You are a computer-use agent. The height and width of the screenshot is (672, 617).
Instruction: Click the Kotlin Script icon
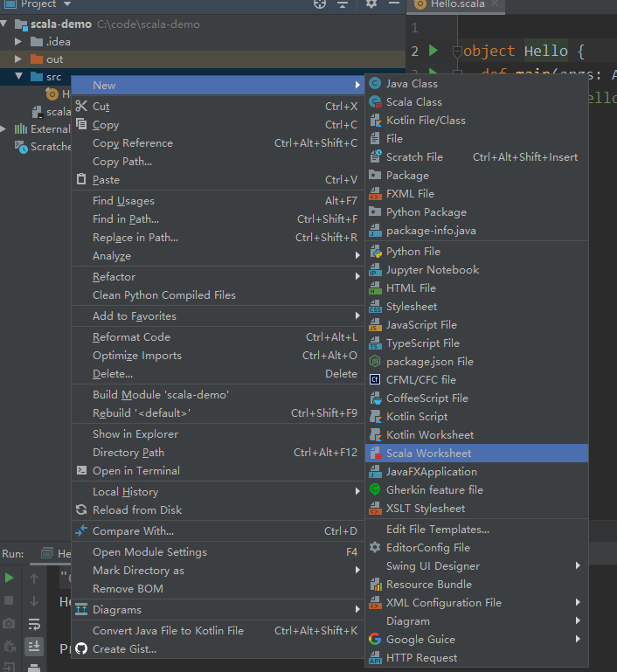tap(375, 417)
